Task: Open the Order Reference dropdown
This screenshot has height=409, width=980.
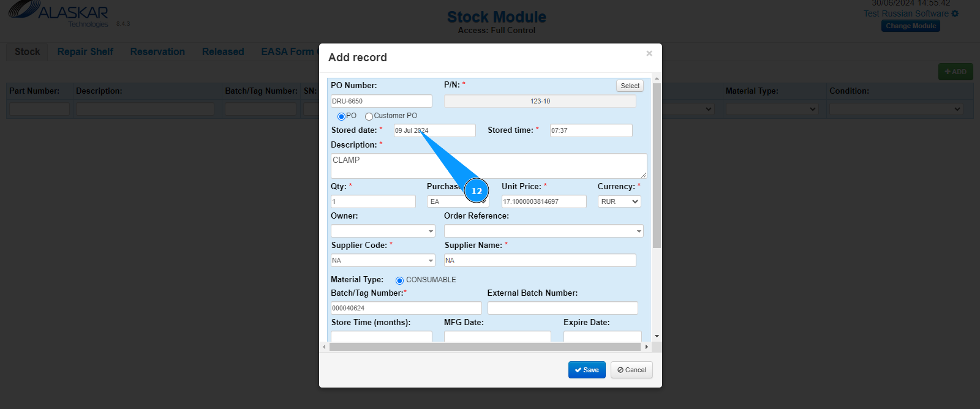Action: pyautogui.click(x=543, y=231)
